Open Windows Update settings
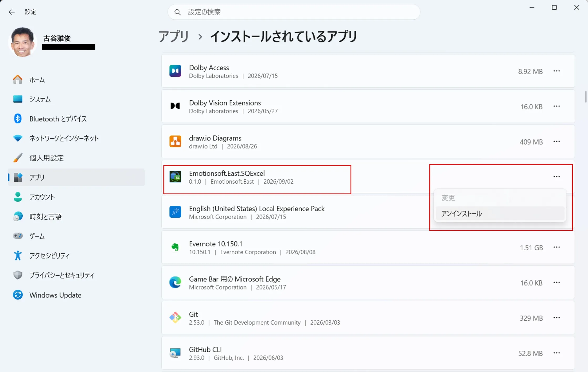The width and height of the screenshot is (588, 372). tap(76, 295)
